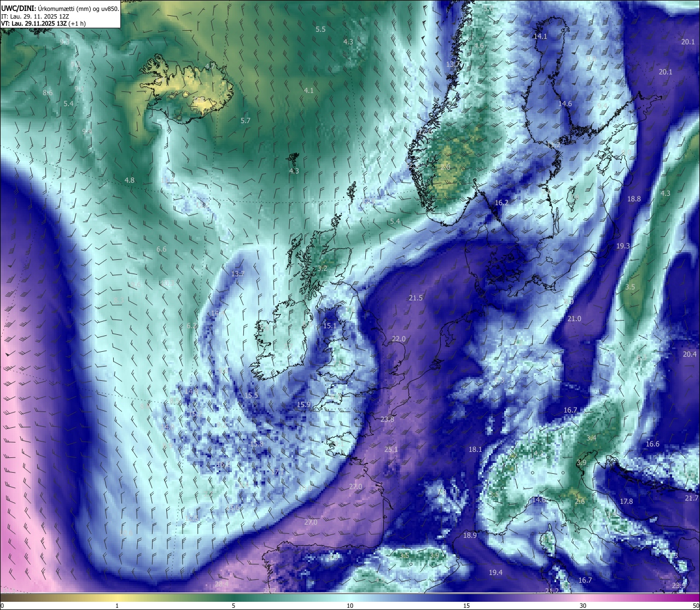
Task: Click the map value "5.7"
Action: pos(246,120)
